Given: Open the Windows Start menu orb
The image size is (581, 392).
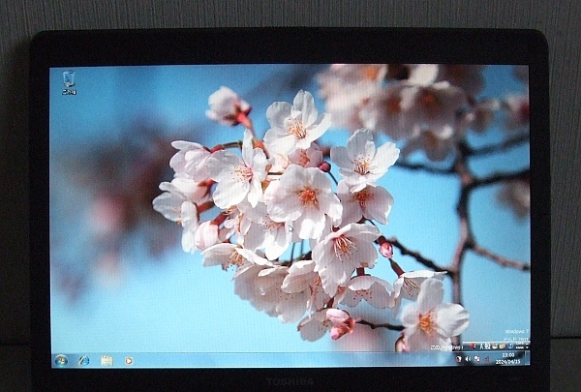Looking at the screenshot, I should 61,360.
